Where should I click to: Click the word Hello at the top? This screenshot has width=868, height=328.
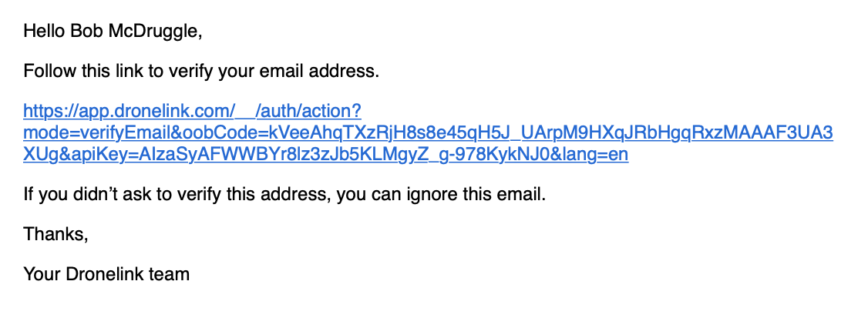point(44,32)
